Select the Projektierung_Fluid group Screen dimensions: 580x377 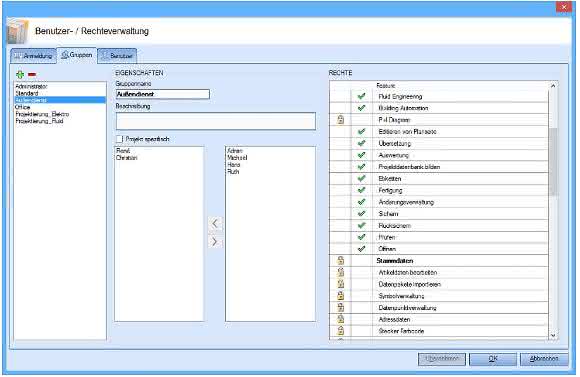pos(39,121)
